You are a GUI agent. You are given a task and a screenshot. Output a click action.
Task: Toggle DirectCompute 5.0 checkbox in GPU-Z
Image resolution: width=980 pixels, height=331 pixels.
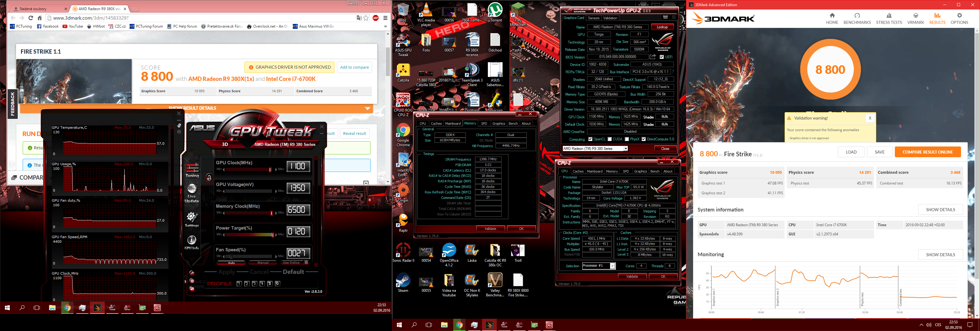(643, 139)
